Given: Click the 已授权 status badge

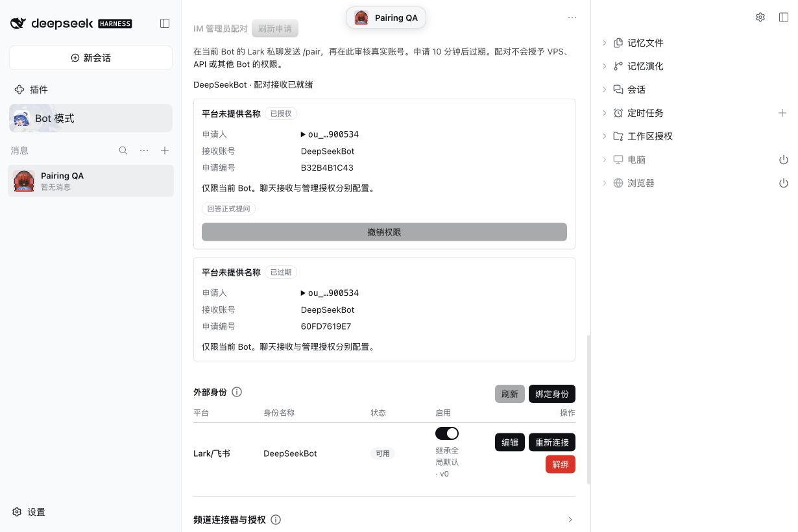Looking at the screenshot, I should click(281, 114).
